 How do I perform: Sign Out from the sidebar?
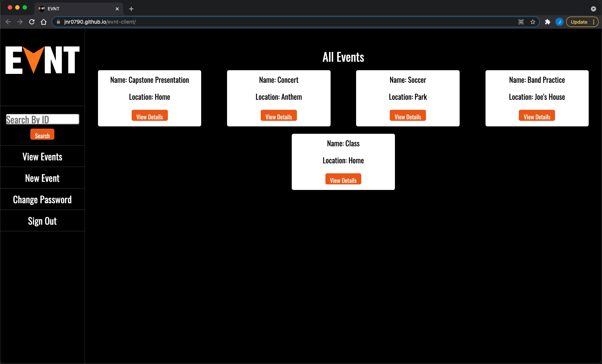coord(43,221)
